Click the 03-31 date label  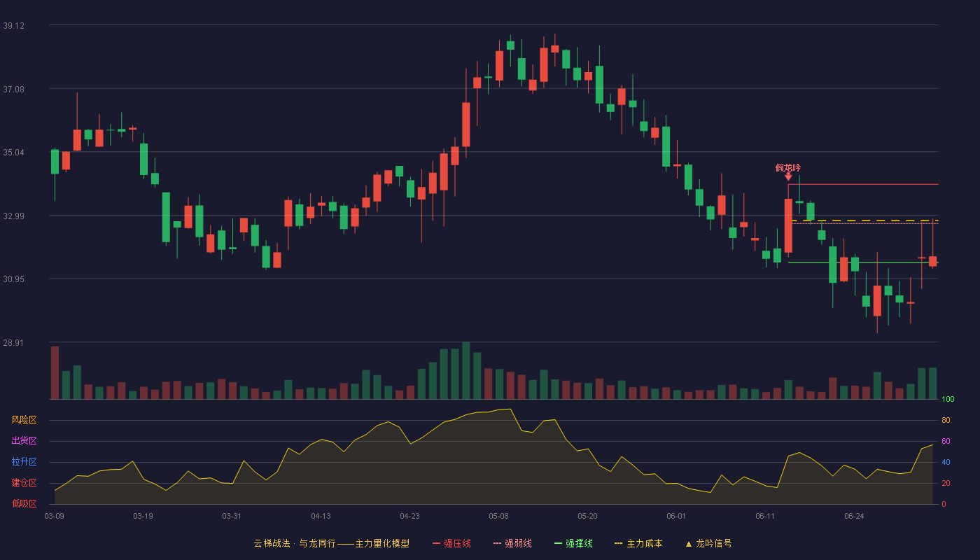coord(232,516)
